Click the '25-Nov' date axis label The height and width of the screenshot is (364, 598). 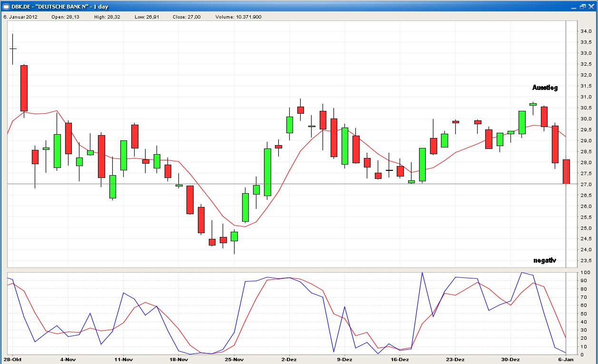pyautogui.click(x=235, y=359)
